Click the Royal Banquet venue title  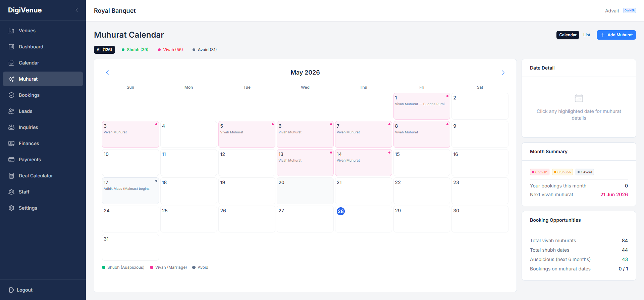pyautogui.click(x=115, y=11)
